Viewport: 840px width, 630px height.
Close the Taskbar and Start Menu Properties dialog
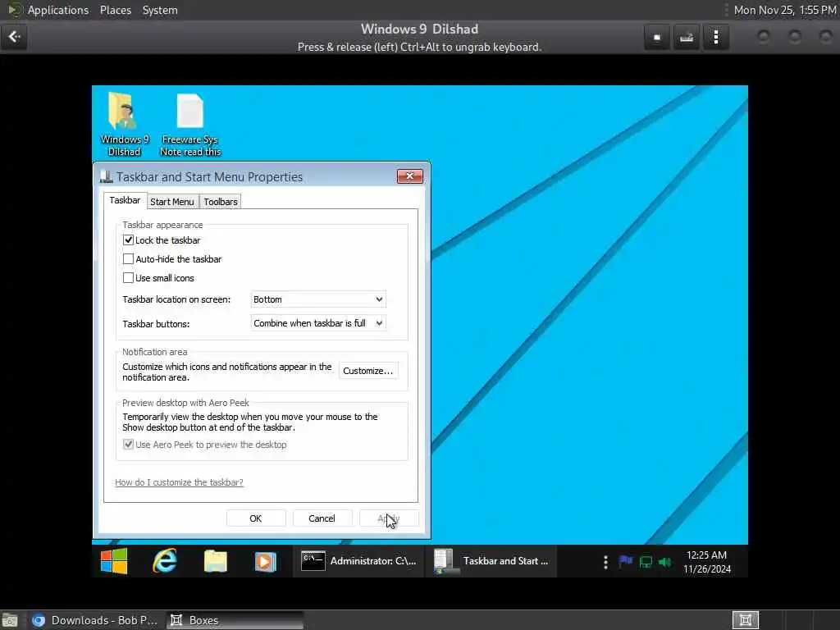[410, 176]
